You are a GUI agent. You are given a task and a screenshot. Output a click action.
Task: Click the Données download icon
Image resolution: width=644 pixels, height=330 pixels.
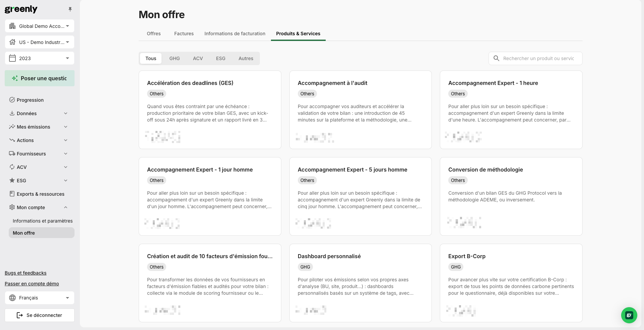click(12, 113)
